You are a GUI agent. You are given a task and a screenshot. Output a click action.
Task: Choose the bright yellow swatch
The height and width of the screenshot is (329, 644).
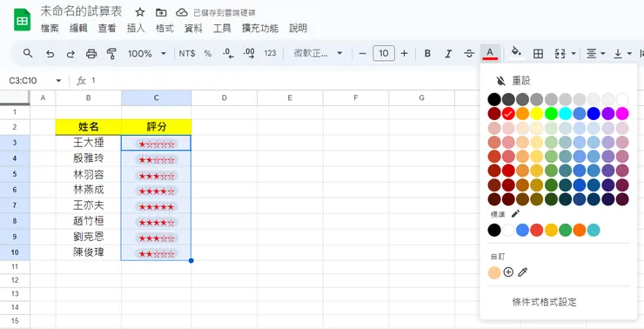point(537,113)
